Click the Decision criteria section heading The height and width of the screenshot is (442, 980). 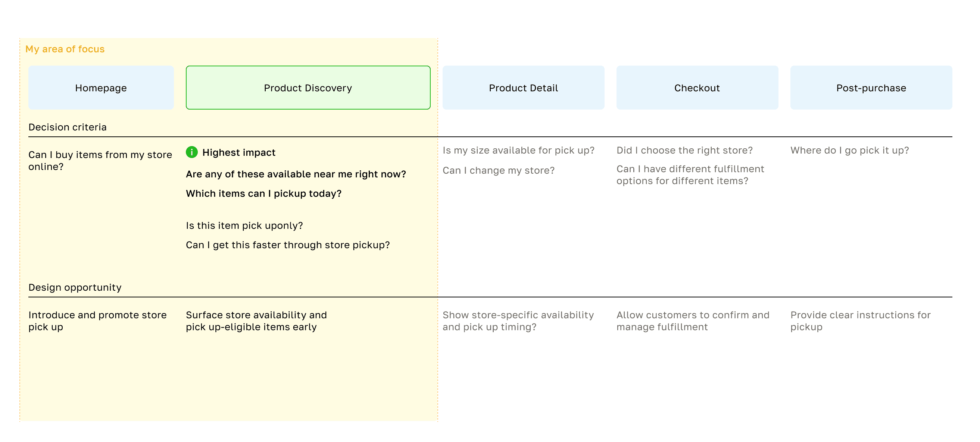point(67,127)
